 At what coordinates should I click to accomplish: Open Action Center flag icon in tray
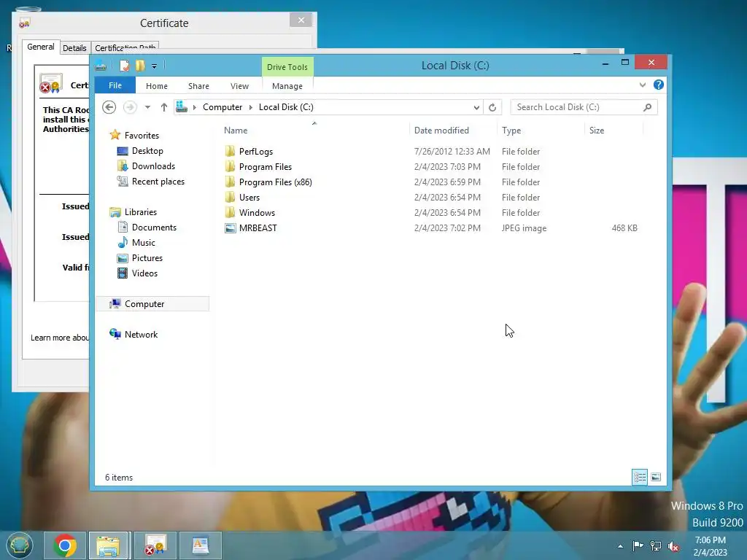[638, 546]
